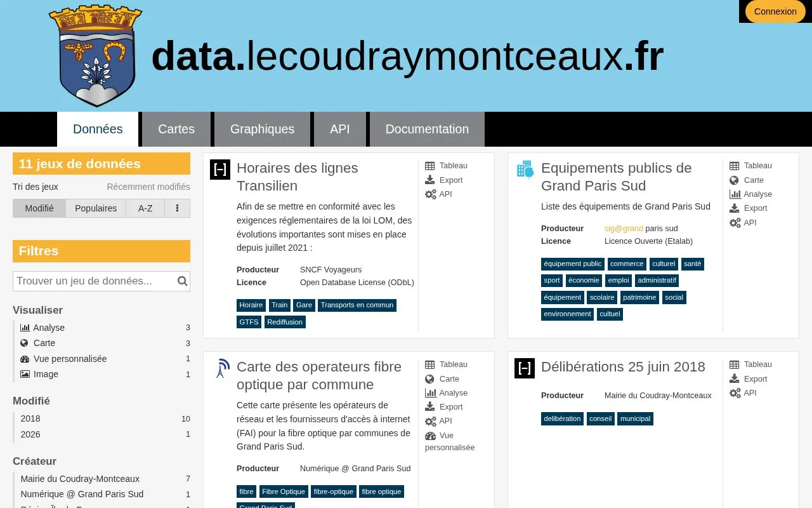Screen dimensions: 812x508
Task: Open the Horaires des lignes Transilien dataset title
Action: (298, 177)
